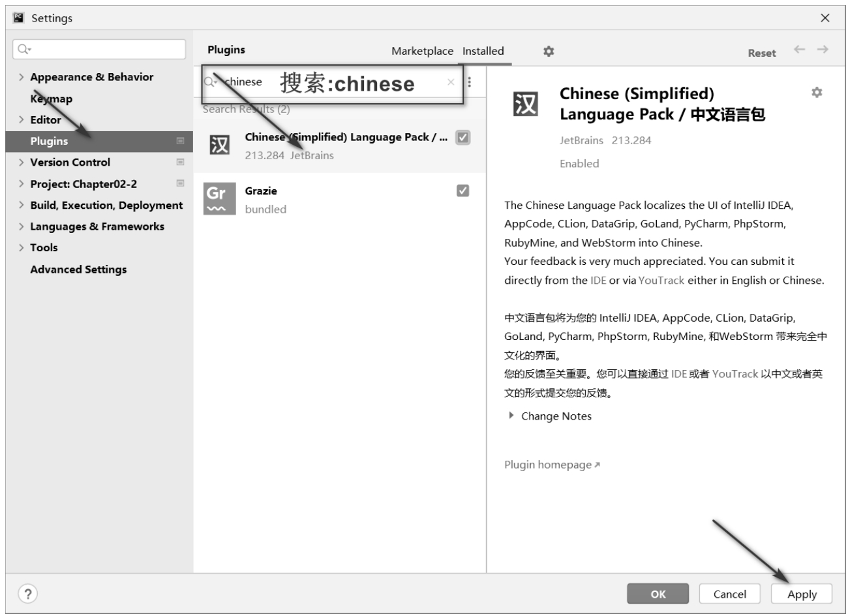Expand Build, Execution, Deployment node
The width and height of the screenshot is (848, 616).
coord(22,206)
